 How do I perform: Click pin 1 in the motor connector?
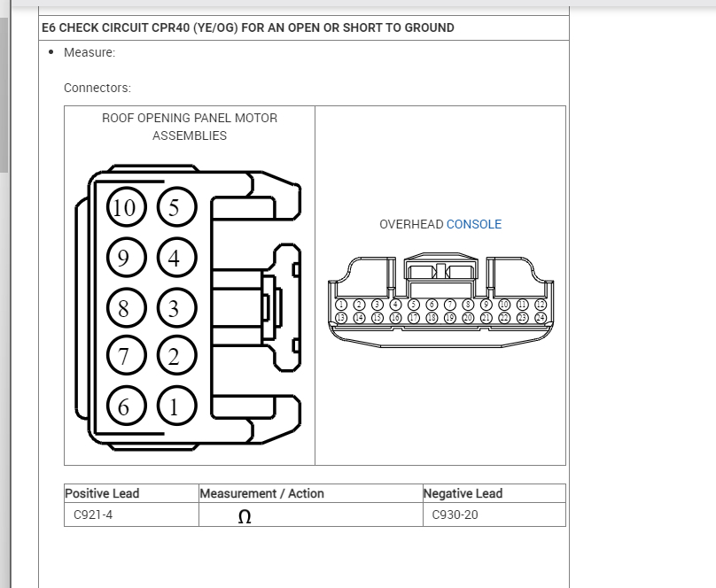tap(176, 406)
